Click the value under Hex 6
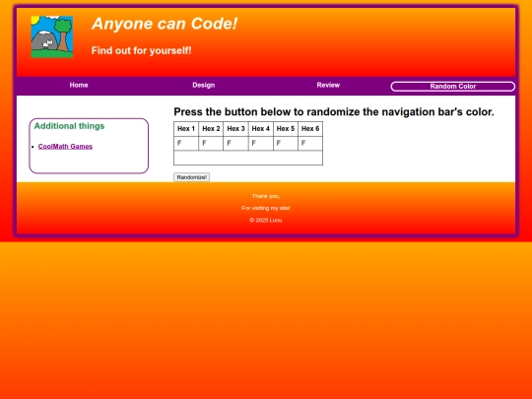Viewport: 532px width, 399px height. [310, 144]
